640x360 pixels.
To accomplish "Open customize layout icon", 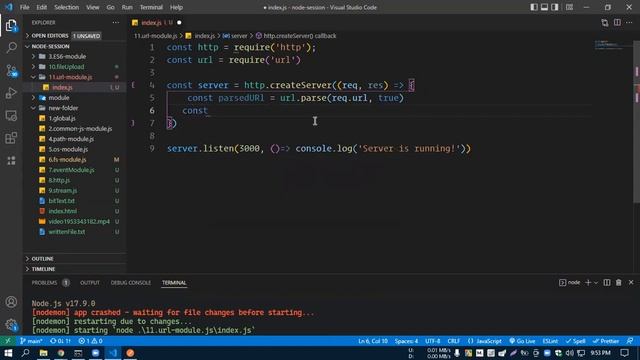I will pos(569,7).
